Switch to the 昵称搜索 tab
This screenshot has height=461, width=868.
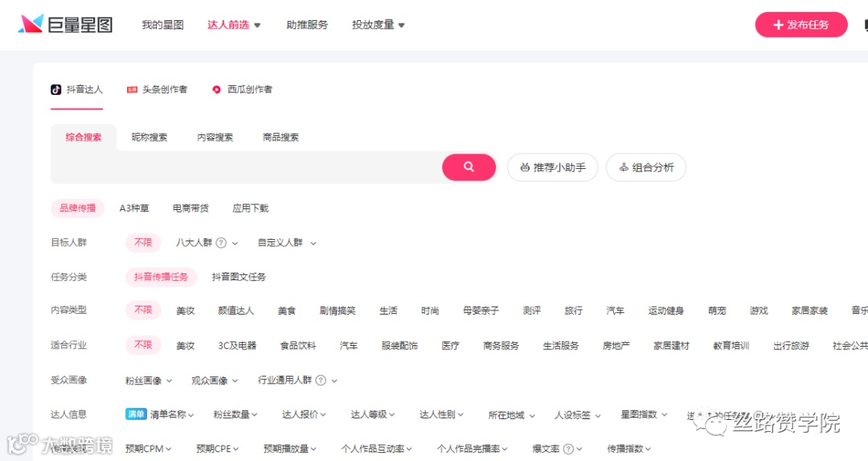tap(149, 138)
